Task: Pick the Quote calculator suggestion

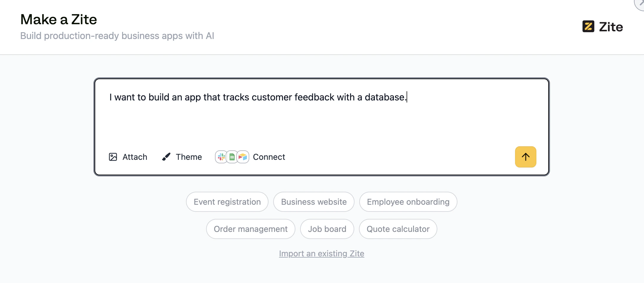Action: click(x=398, y=229)
